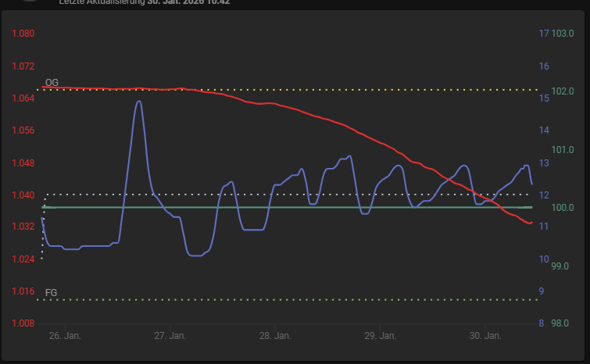590x364 pixels.
Task: Click the 98.0 value on green axis
Action: (x=563, y=323)
